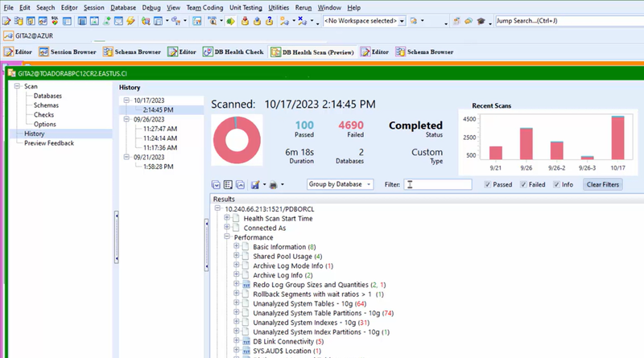Click the list view icon above Results
The image size is (644, 358).
(228, 185)
